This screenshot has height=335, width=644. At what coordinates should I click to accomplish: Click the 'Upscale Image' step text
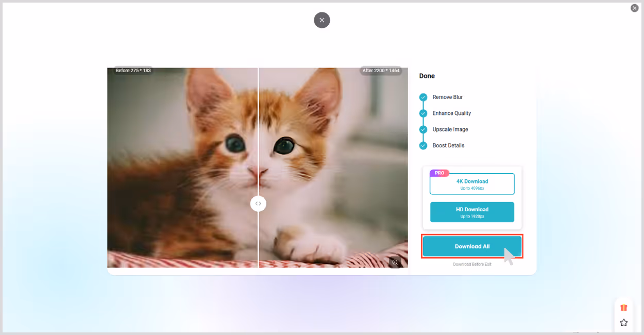click(x=450, y=129)
